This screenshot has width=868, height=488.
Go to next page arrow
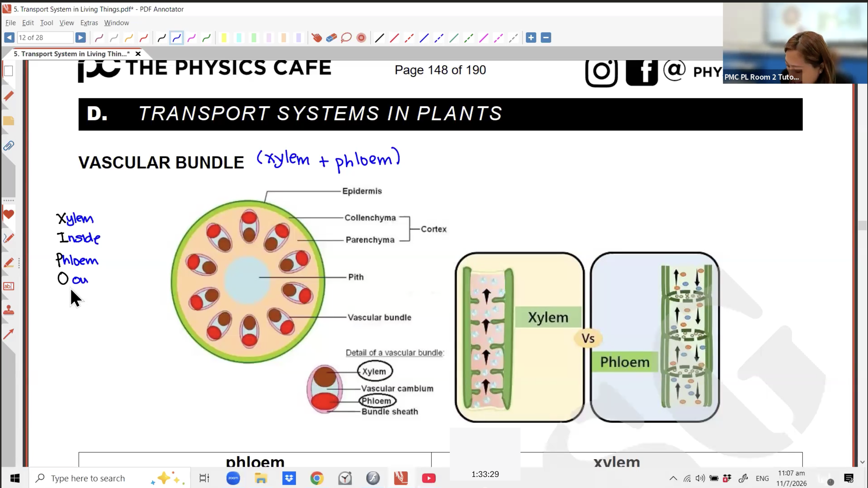pos(80,38)
